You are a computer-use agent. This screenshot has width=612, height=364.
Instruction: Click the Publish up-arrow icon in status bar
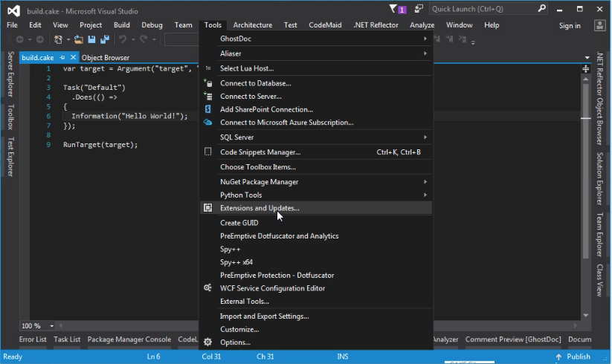(558, 357)
